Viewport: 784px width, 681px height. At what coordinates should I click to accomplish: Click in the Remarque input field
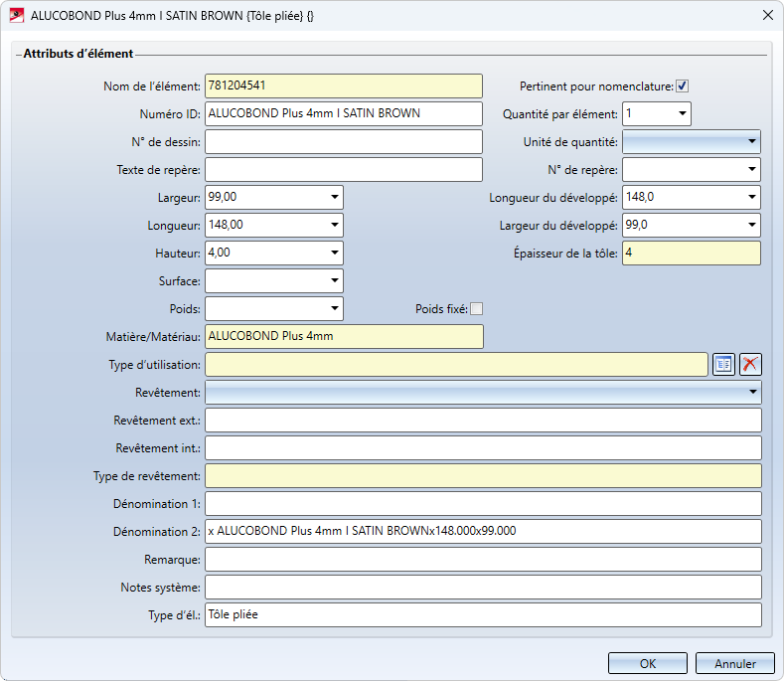click(x=482, y=560)
